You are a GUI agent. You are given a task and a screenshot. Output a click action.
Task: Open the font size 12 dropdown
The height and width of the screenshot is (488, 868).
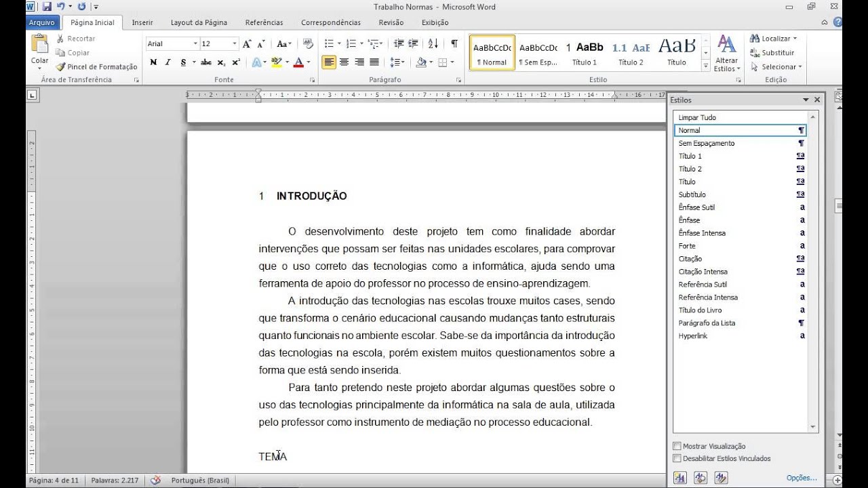[235, 44]
